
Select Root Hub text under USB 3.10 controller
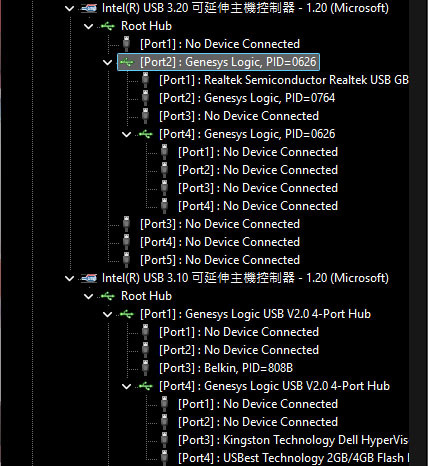[146, 296]
